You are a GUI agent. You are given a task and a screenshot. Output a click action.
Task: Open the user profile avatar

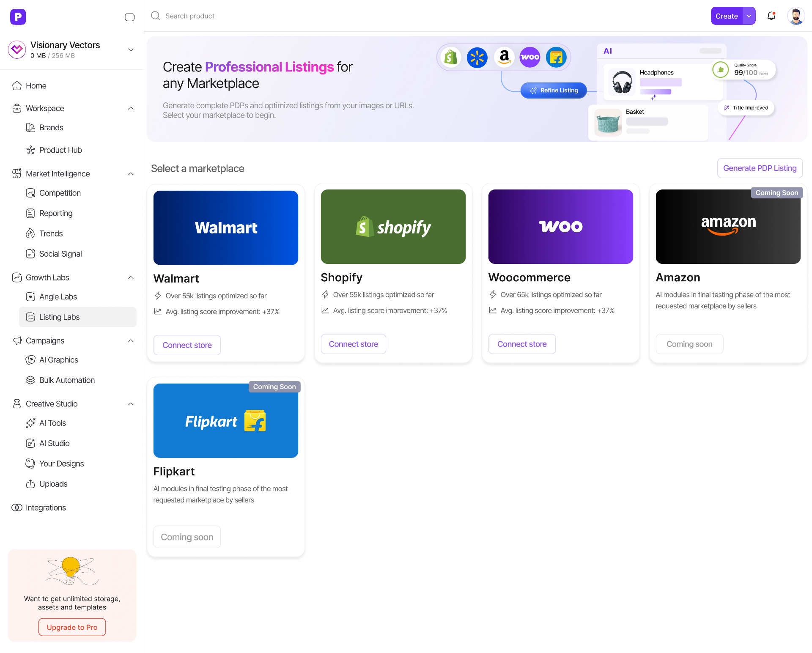point(796,16)
